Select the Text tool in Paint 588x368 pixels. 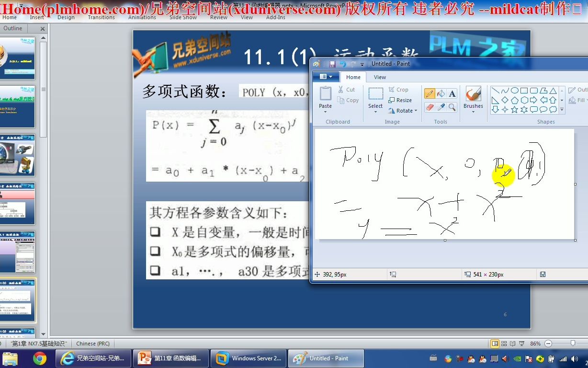tap(452, 93)
